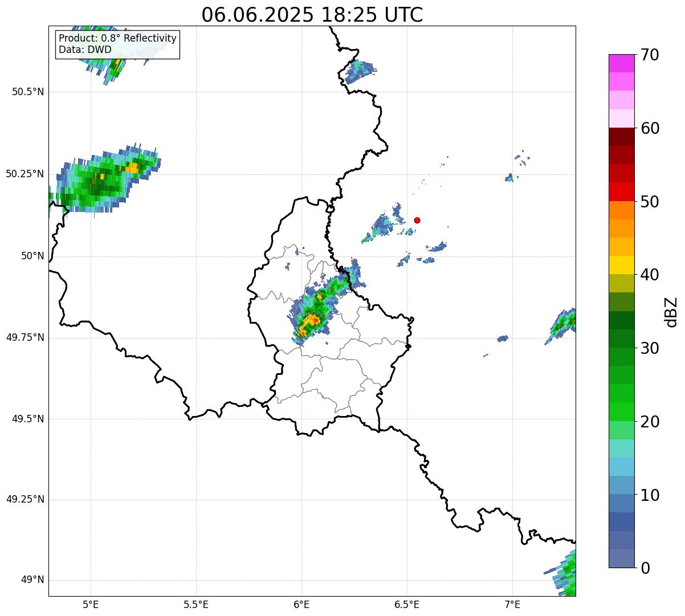Click the 6°E longitude label
This screenshot has height=616, width=685.
click(x=301, y=604)
